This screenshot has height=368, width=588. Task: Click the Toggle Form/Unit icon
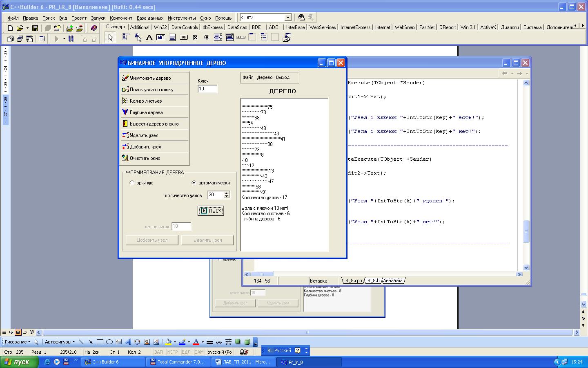[x=29, y=38]
